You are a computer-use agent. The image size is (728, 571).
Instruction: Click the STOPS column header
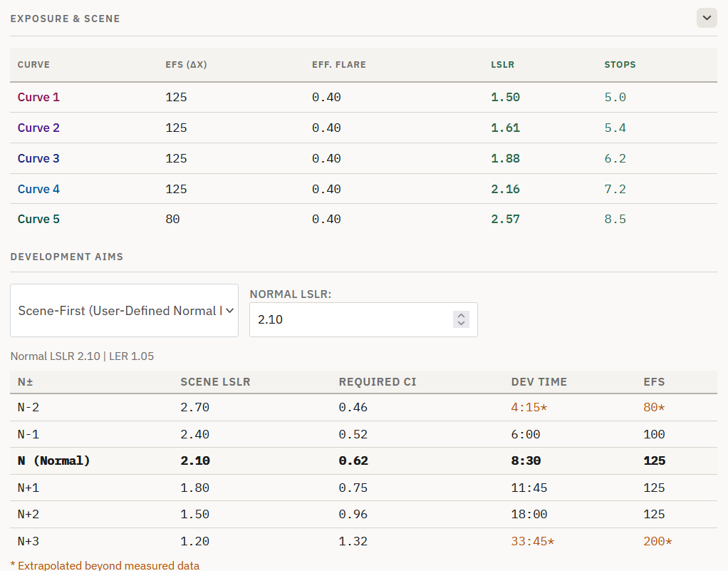coord(620,65)
